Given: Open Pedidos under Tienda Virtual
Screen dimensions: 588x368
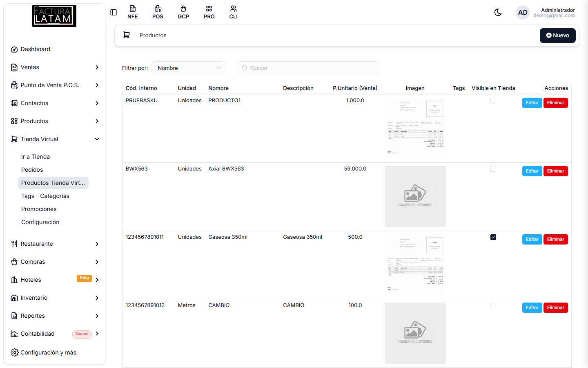Looking at the screenshot, I should click(x=32, y=170).
